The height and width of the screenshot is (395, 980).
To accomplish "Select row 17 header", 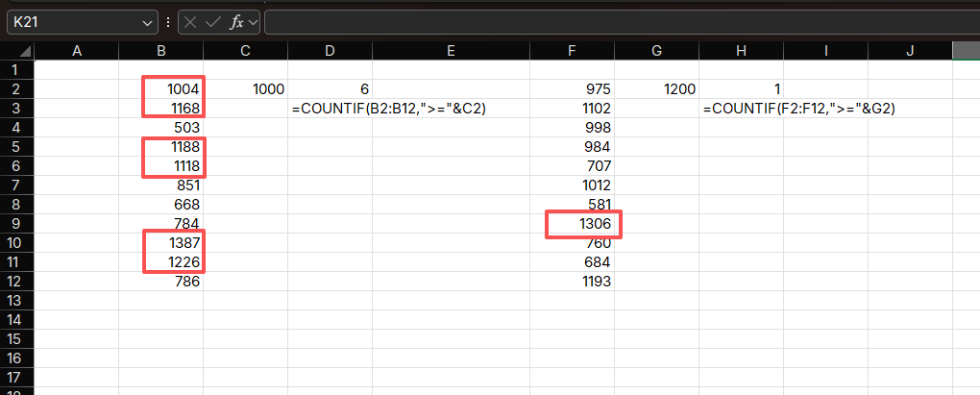I will tap(17, 378).
